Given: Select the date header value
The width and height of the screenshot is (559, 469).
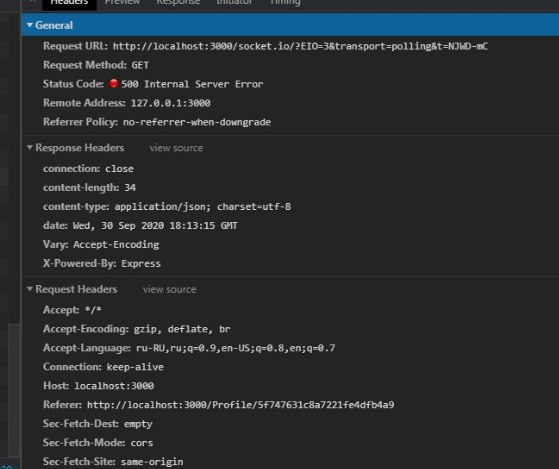Looking at the screenshot, I should pos(155,226).
